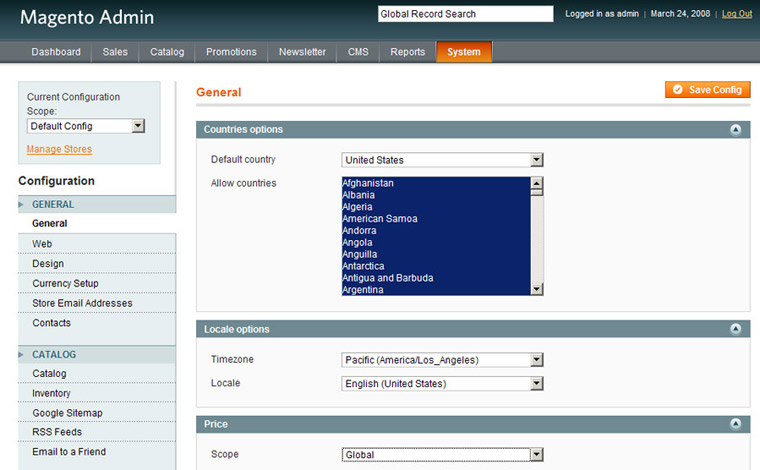Select Antigua and Barbuda in list

[436, 278]
